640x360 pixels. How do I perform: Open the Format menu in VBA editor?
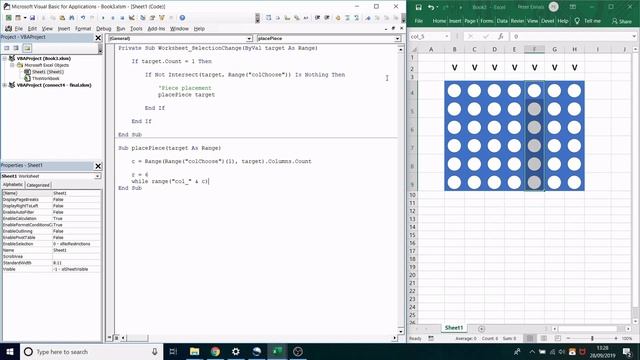tap(83, 29)
